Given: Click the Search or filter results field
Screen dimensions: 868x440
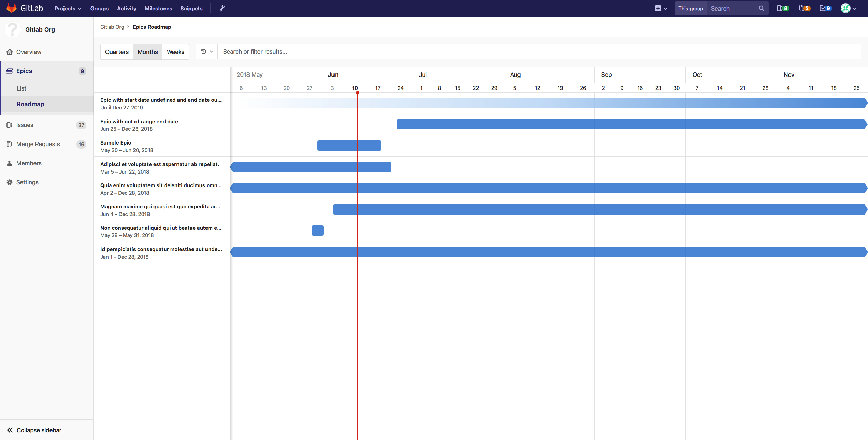Looking at the screenshot, I should click(341, 51).
